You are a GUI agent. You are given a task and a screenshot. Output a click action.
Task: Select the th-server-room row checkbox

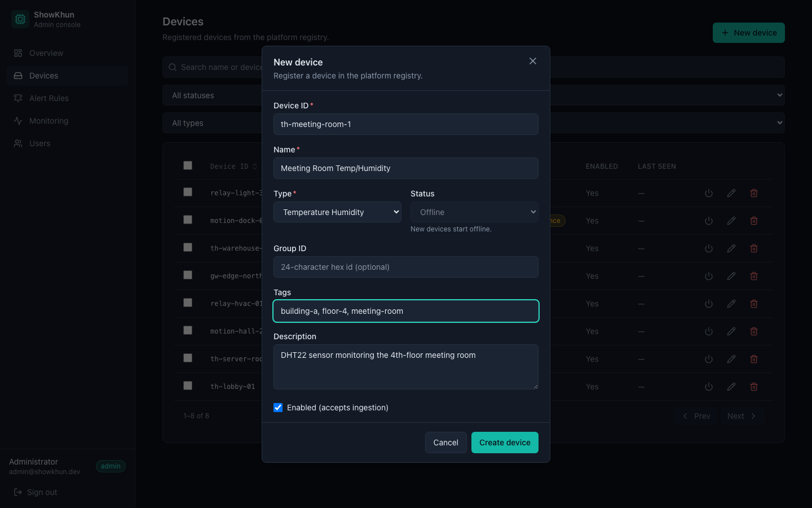[x=188, y=358]
